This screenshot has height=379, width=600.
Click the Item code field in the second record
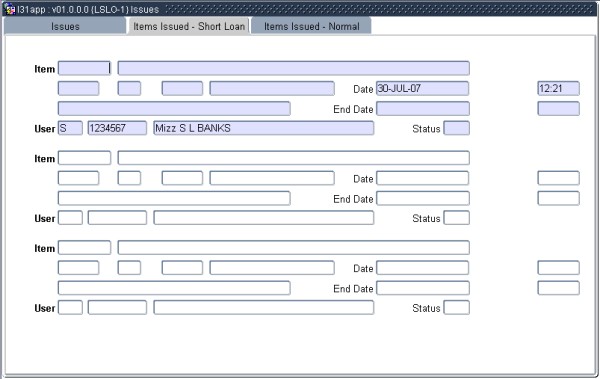pos(84,158)
